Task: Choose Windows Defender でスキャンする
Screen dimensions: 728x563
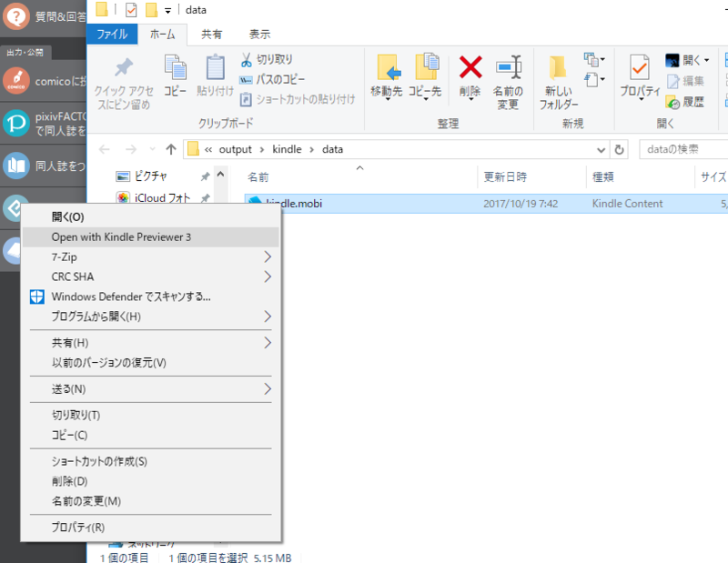Action: pos(150,297)
